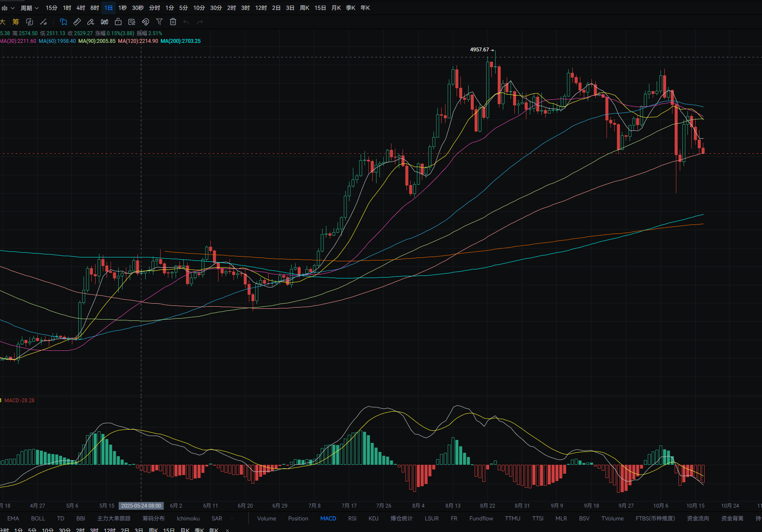Click the ruler measurement tool icon
This screenshot has width=762, height=532.
coord(77,22)
